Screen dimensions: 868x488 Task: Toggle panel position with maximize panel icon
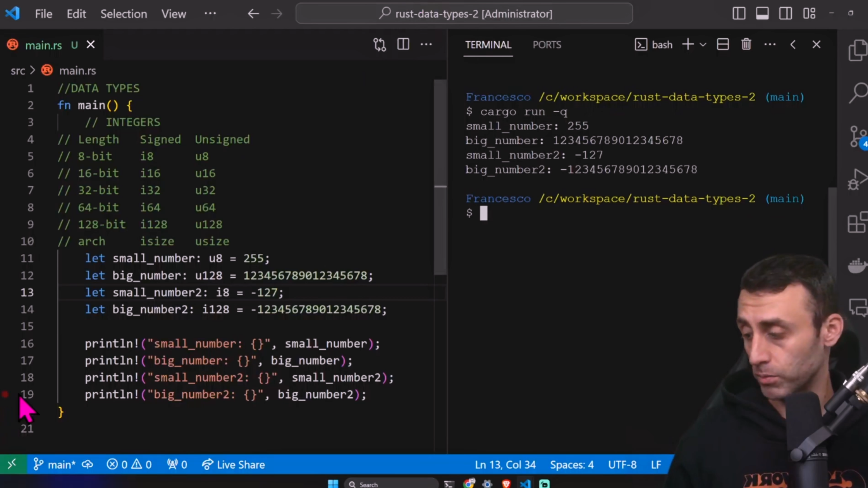[762, 13]
